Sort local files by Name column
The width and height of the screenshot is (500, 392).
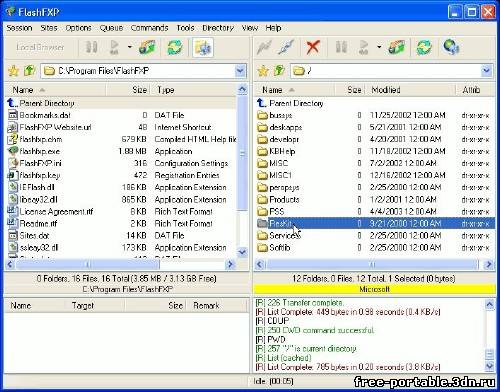tap(55, 90)
